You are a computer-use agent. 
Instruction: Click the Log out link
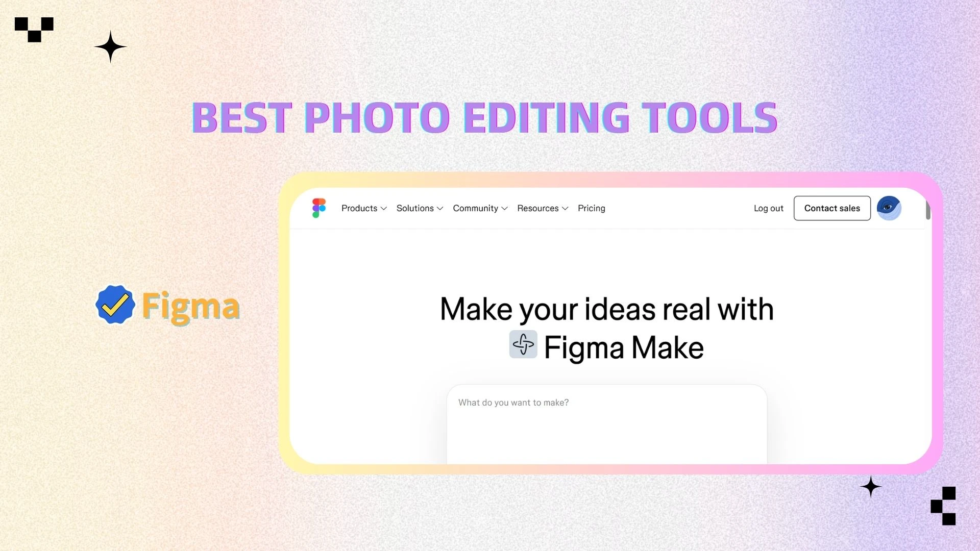768,208
